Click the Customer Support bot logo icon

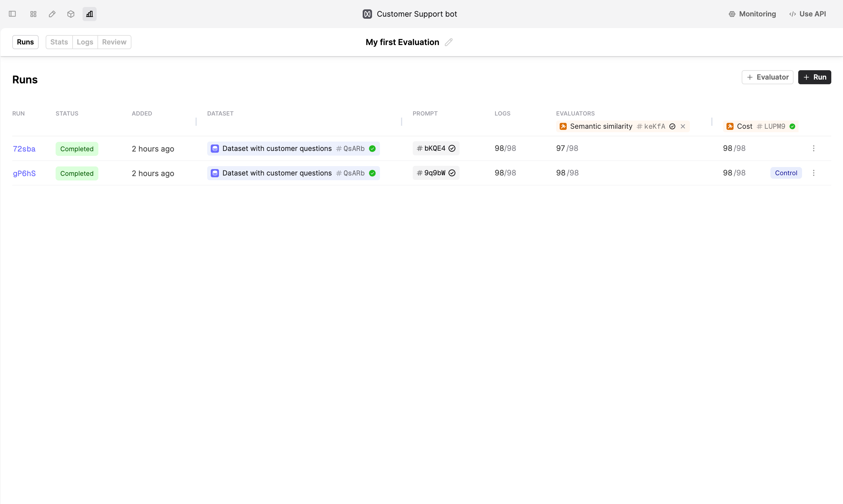pyautogui.click(x=367, y=14)
